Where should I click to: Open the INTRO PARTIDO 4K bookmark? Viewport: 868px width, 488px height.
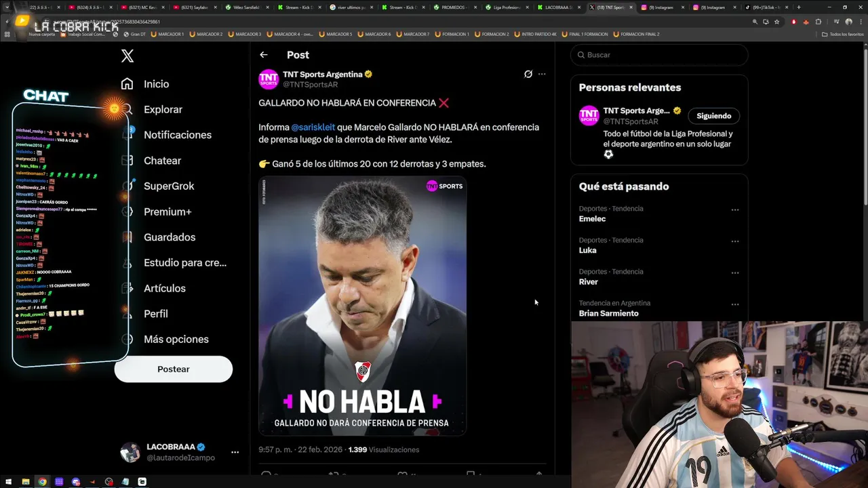click(536, 34)
